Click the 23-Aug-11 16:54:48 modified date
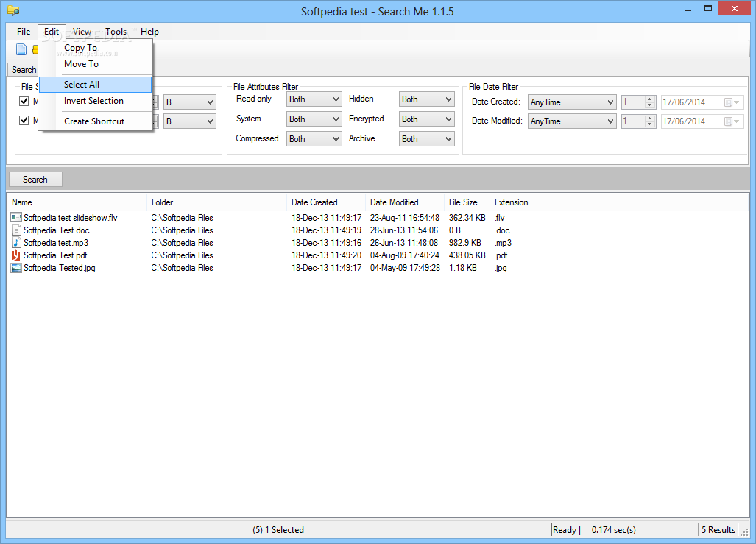756x544 pixels. [405, 217]
